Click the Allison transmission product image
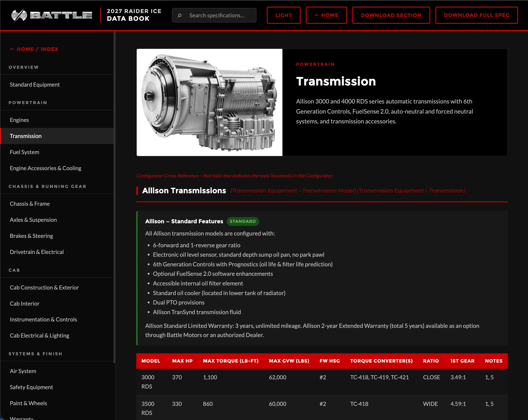This screenshot has height=420, width=528. [209, 102]
